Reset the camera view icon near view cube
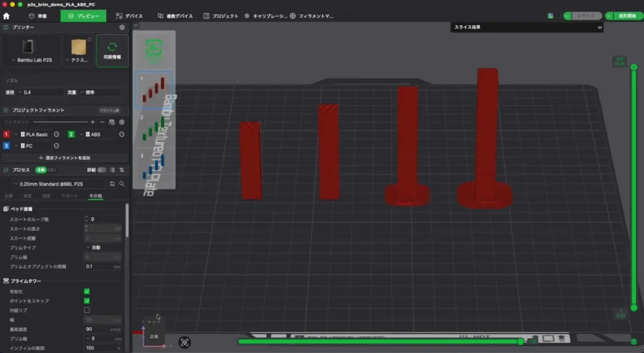This screenshot has height=353, width=644. coord(184,342)
